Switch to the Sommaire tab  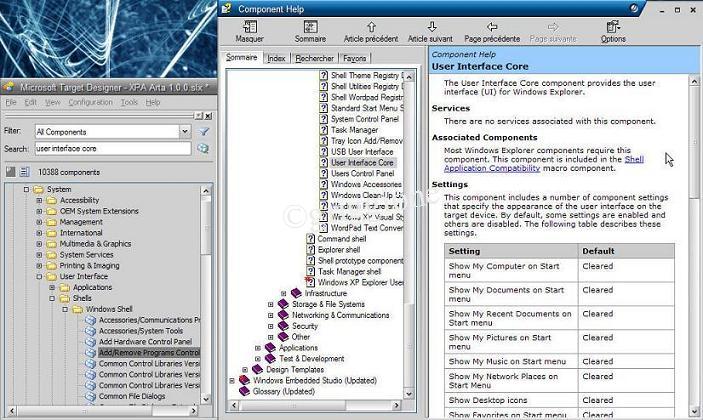tap(242, 57)
